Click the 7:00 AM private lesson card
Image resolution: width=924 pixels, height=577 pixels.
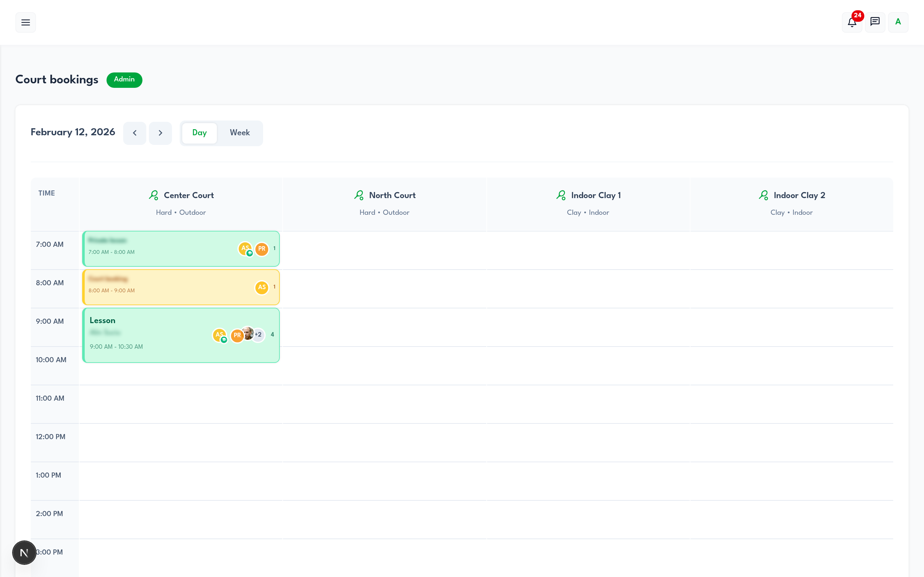153,248
